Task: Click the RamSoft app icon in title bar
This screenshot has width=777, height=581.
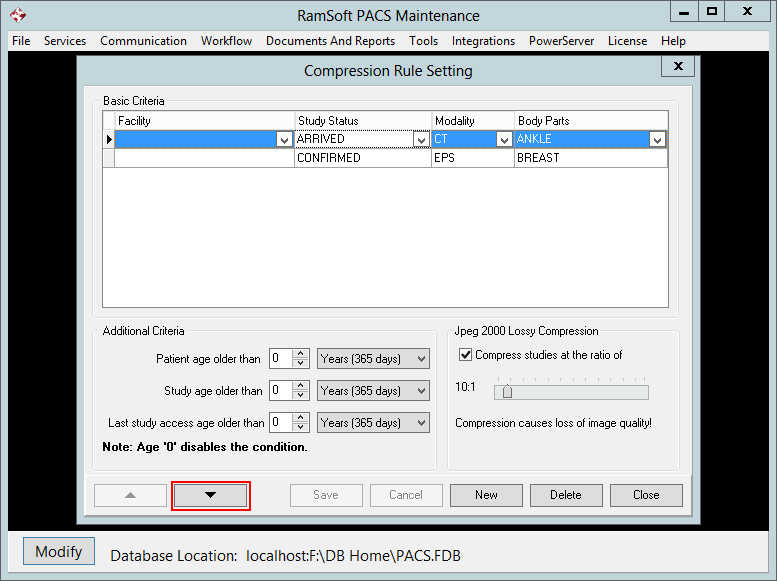Action: coord(18,16)
